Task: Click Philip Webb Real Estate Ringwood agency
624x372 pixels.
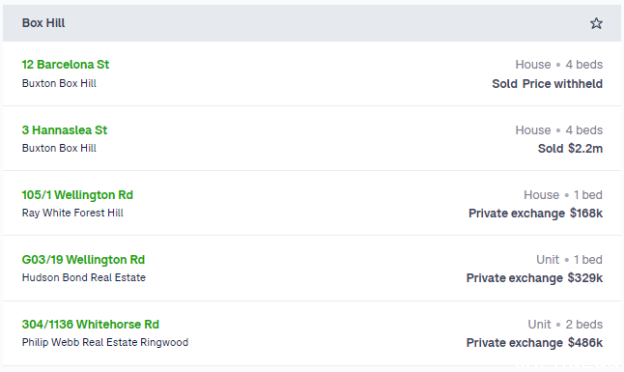Action: [105, 343]
